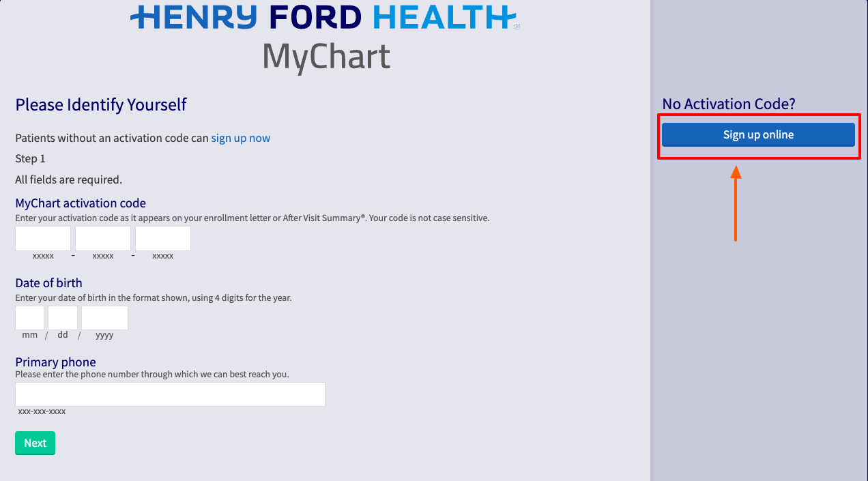Click the 'MyChart activation code' label

coord(81,203)
